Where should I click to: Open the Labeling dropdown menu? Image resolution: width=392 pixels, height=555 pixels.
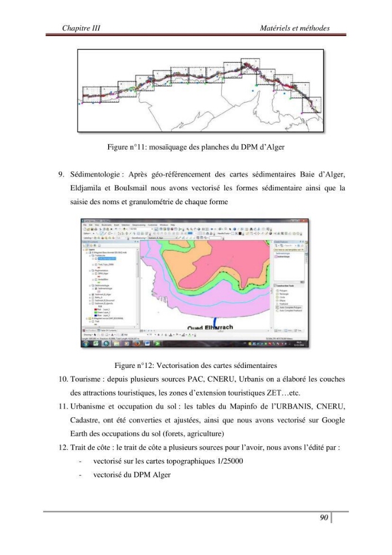coord(88,238)
